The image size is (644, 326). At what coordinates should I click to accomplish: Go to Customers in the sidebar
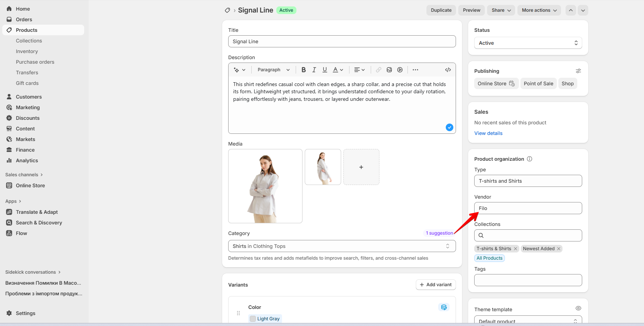pos(29,97)
